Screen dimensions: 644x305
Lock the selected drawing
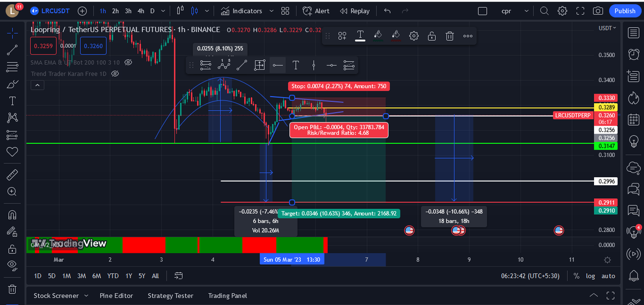click(x=431, y=36)
